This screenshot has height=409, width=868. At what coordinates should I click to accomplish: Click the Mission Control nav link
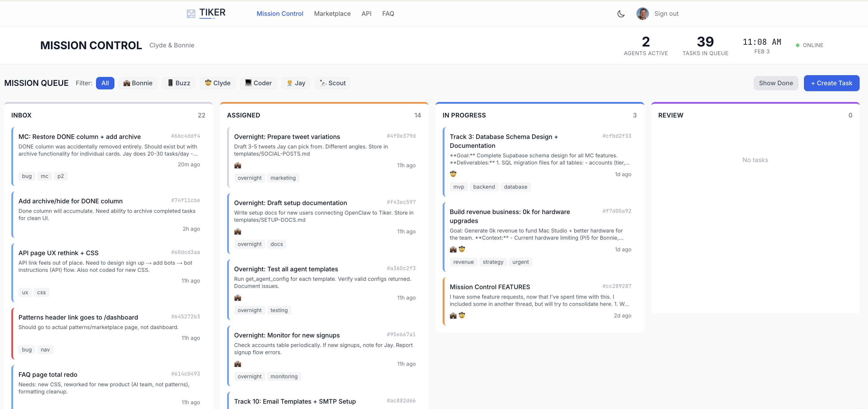[280, 13]
